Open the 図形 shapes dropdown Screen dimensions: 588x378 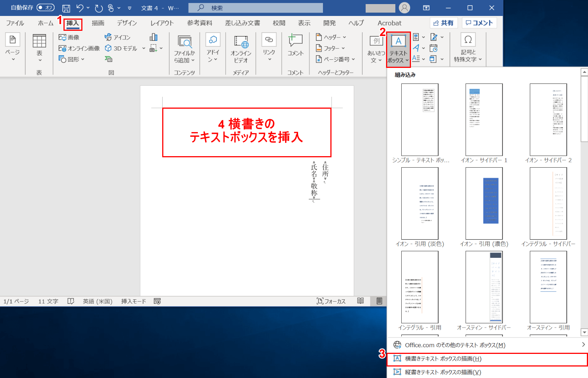click(72, 59)
